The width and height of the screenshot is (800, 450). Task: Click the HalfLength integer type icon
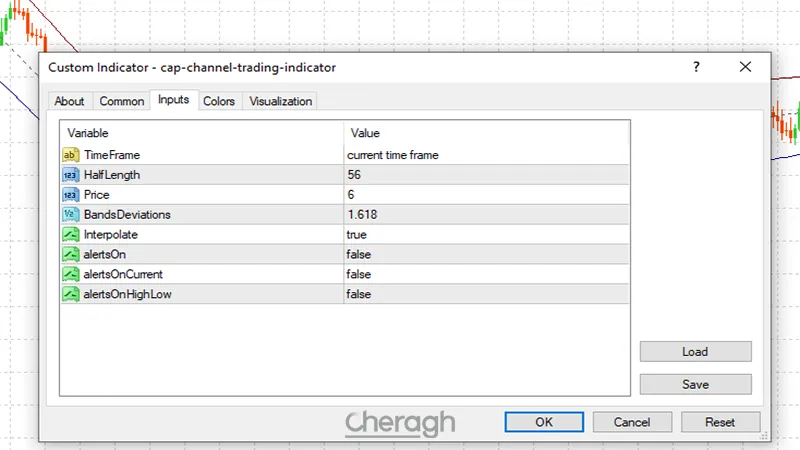coord(70,175)
